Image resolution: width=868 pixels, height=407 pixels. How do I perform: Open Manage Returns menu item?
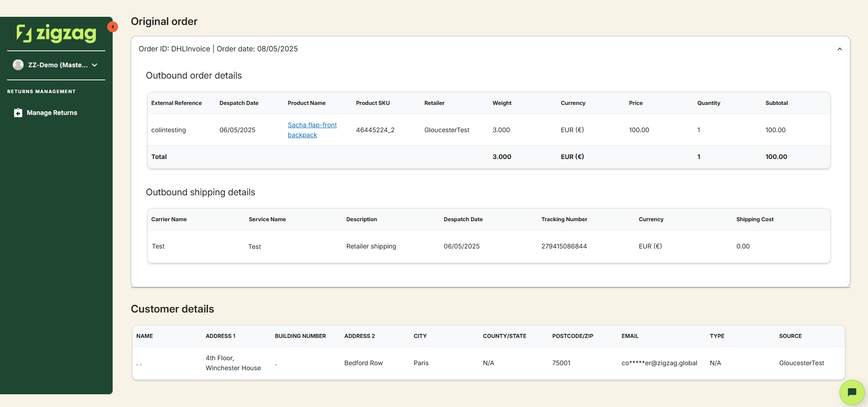52,113
